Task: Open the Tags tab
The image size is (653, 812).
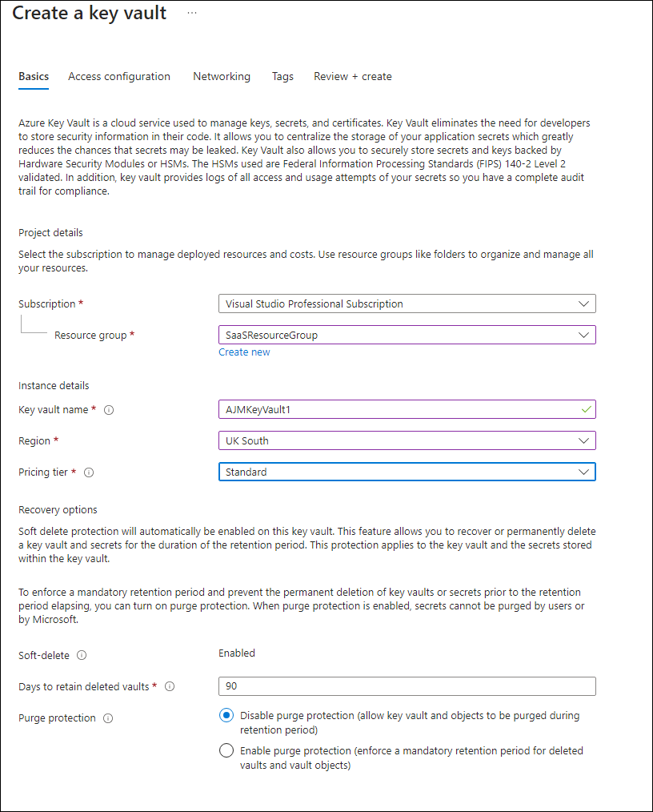Action: [282, 77]
